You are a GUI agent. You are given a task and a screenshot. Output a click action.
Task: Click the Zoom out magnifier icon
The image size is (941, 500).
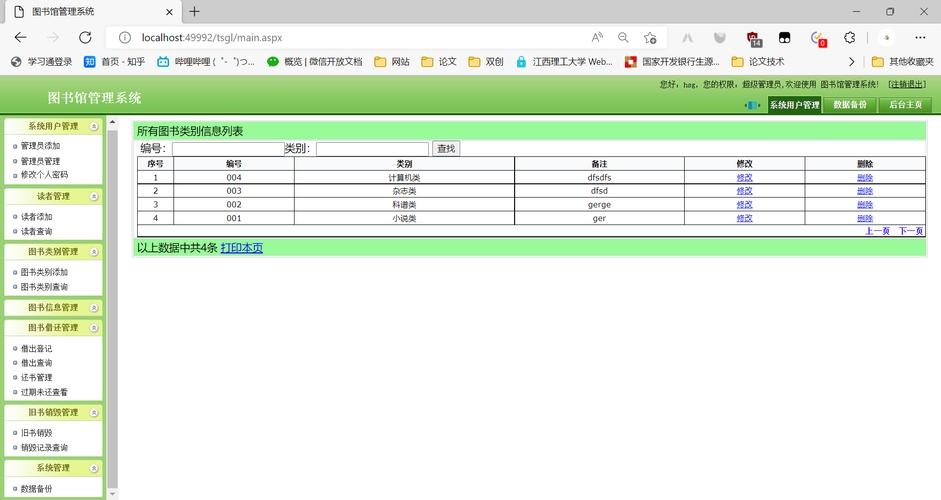(x=624, y=37)
